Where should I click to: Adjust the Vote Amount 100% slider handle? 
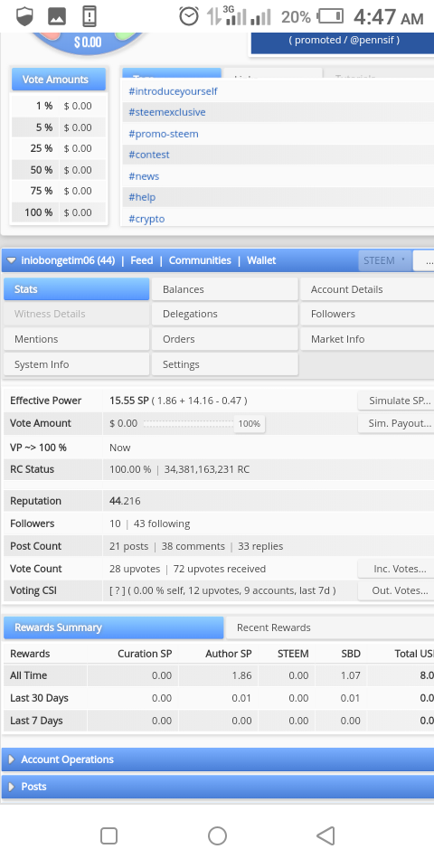tap(250, 423)
